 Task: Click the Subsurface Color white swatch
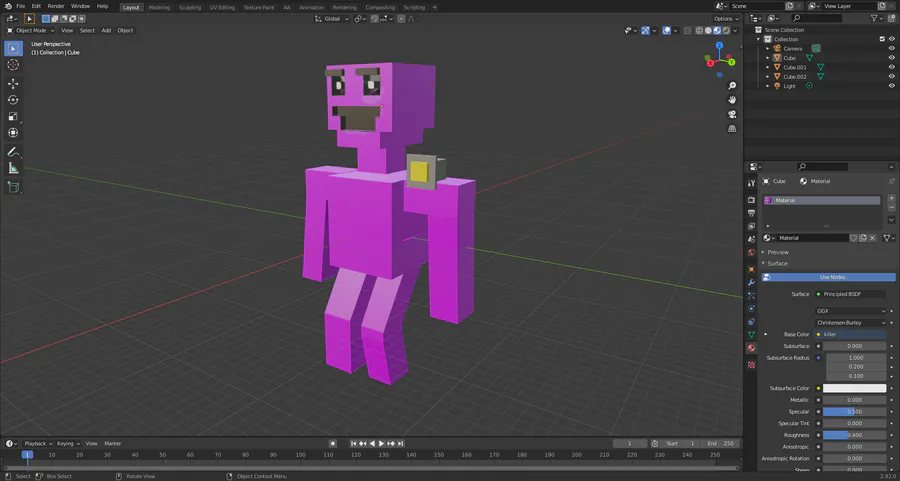pyautogui.click(x=855, y=389)
